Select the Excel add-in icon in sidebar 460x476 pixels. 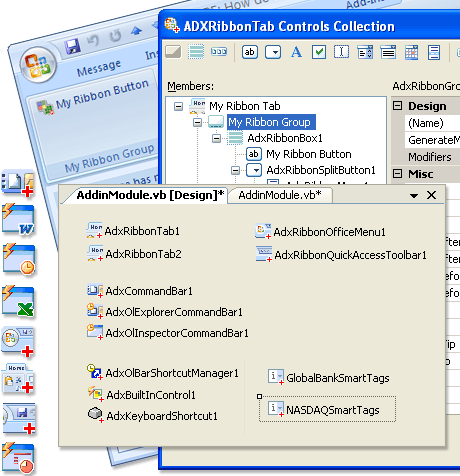18,301
